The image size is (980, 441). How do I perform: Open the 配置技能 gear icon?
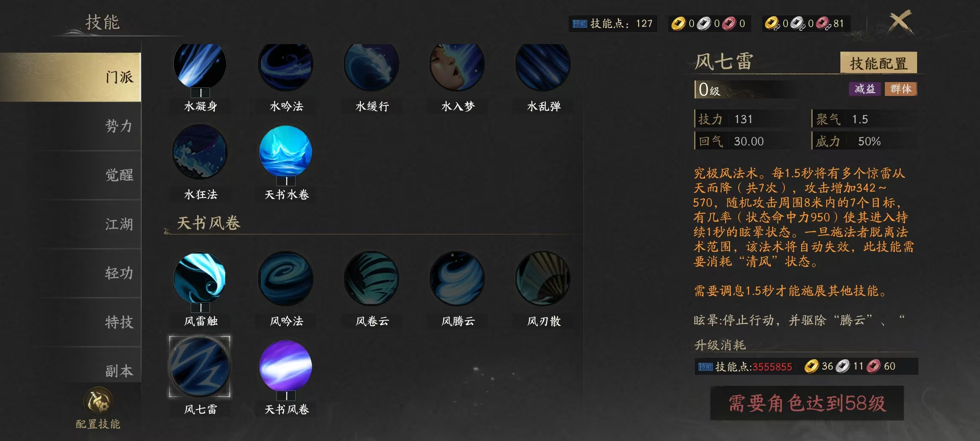point(98,402)
